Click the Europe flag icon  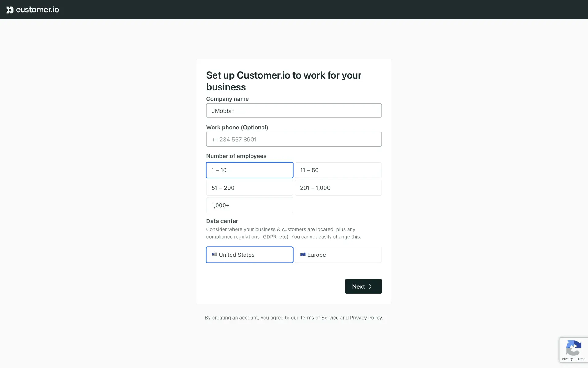(303, 255)
